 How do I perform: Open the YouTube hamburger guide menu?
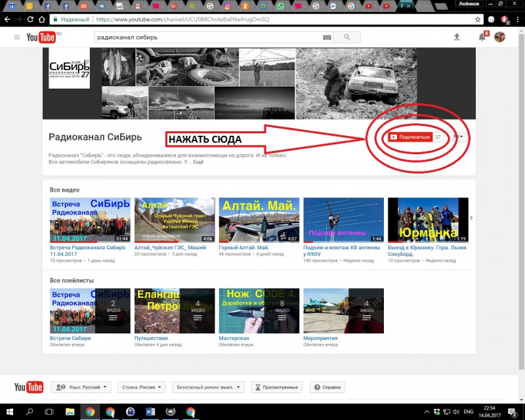tap(17, 37)
